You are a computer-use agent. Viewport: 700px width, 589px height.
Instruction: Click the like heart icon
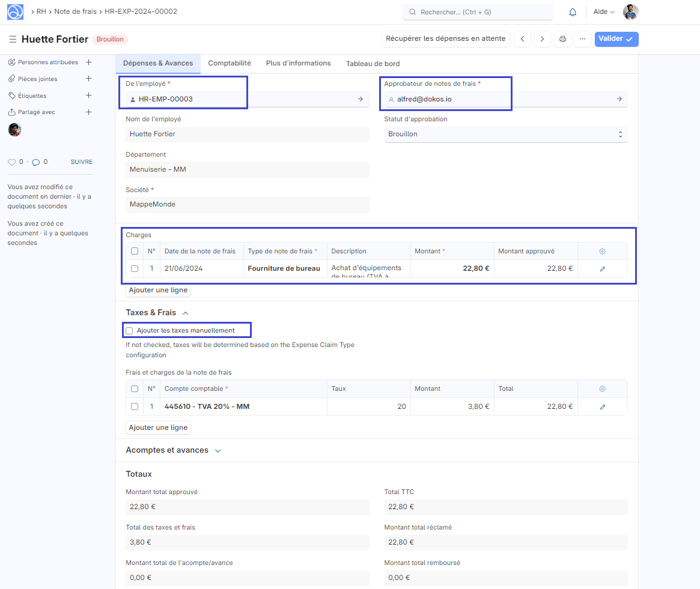(x=11, y=162)
